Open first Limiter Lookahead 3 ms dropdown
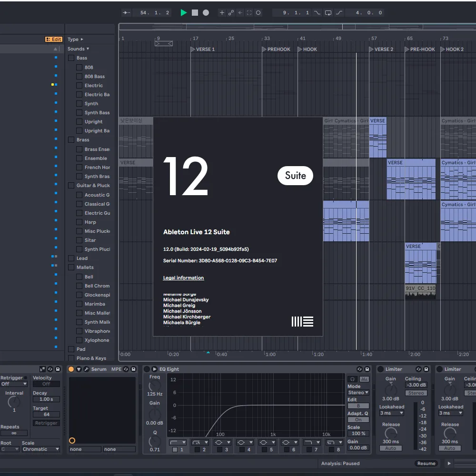 click(x=392, y=413)
